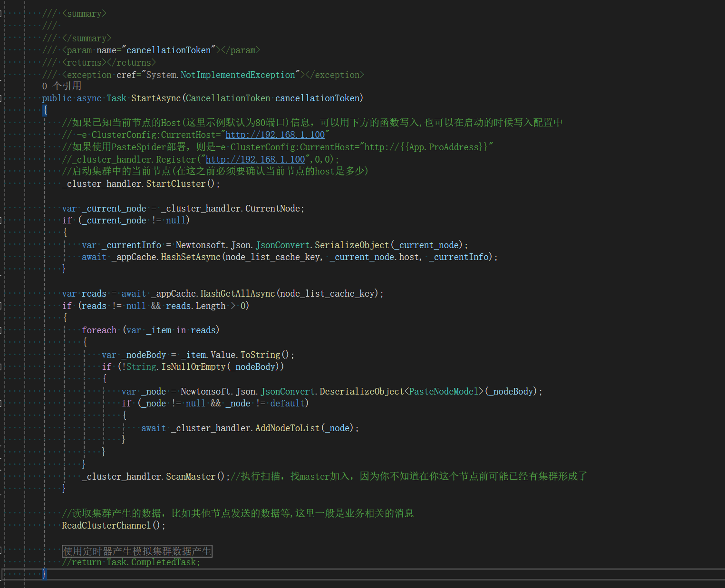Open the 0 references CodeLens link
Screen dimensions: 725x588
tap(62, 86)
